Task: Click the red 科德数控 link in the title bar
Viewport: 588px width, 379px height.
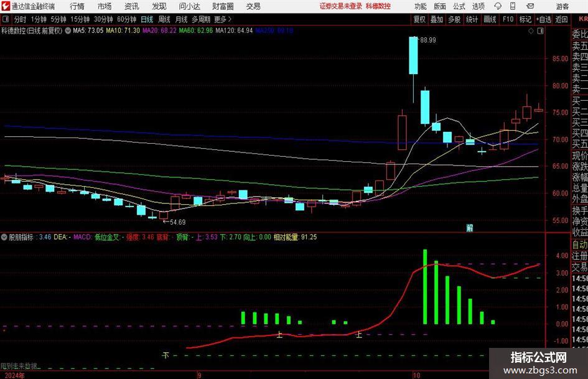Action: click(378, 6)
